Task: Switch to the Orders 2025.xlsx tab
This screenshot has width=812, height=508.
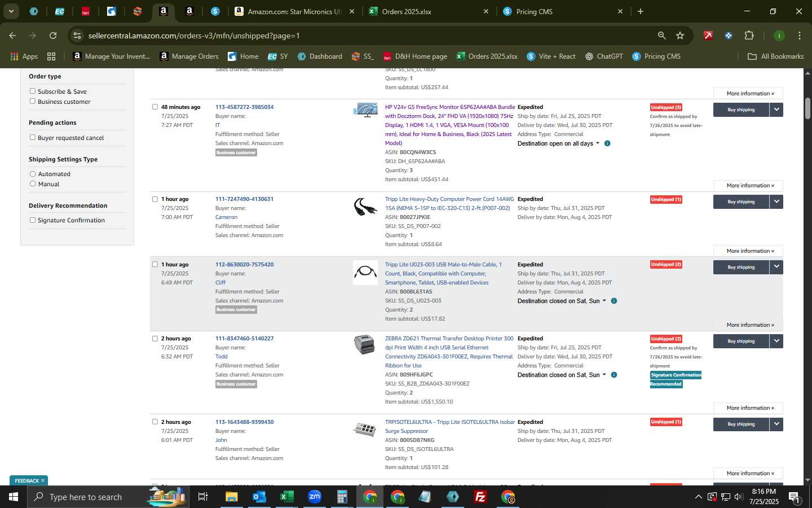Action: 430,11
